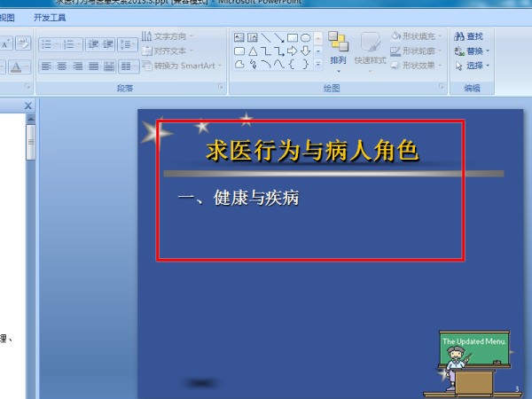Viewport: 532px width, 399px height.
Task: Select the isosceles triangle shape
Action: click(253, 51)
